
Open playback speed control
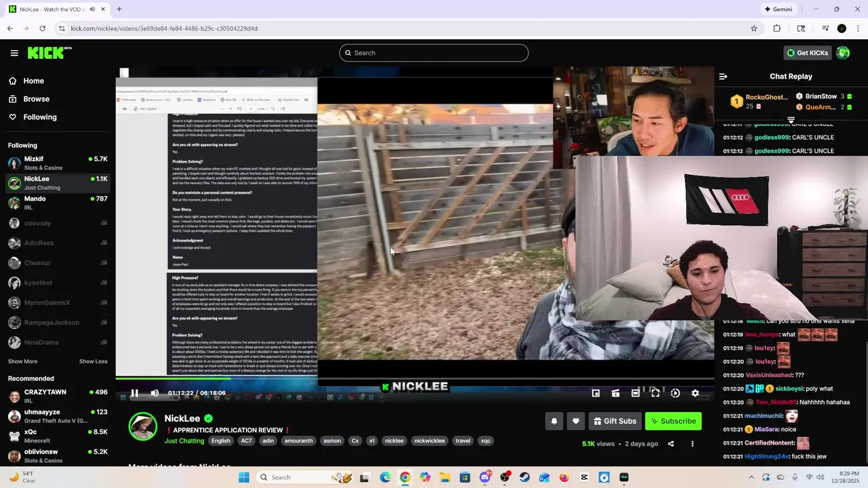(675, 393)
